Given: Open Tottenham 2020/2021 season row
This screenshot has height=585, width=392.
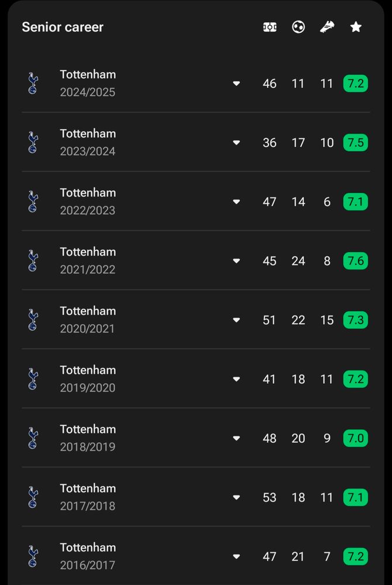Looking at the screenshot, I should pyautogui.click(x=196, y=320).
